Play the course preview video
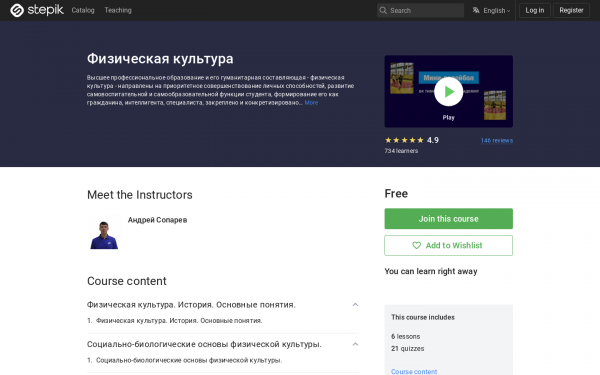600x375 pixels. click(x=448, y=91)
